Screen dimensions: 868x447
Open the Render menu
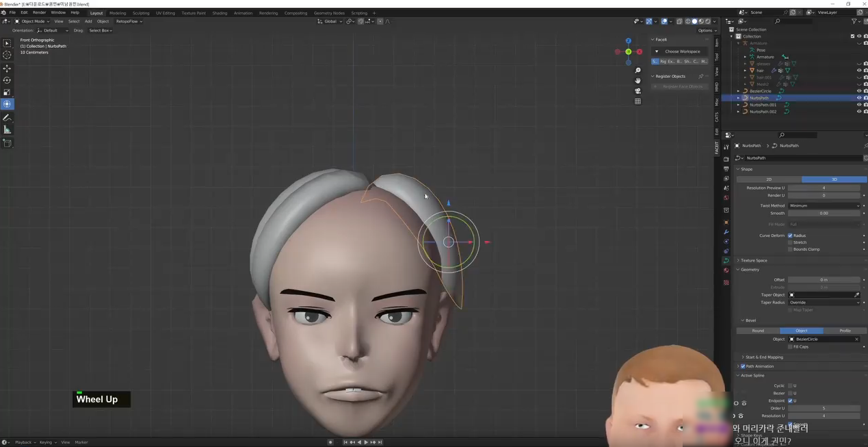(40, 12)
